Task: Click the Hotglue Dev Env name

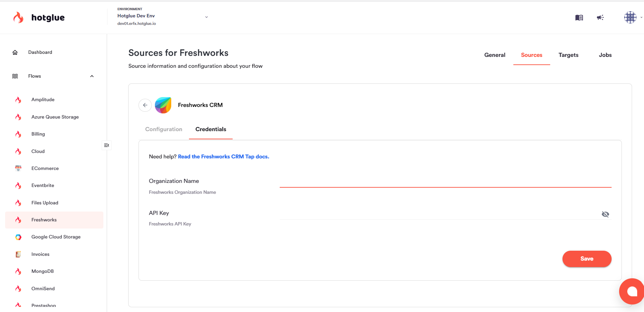Action: click(x=136, y=16)
